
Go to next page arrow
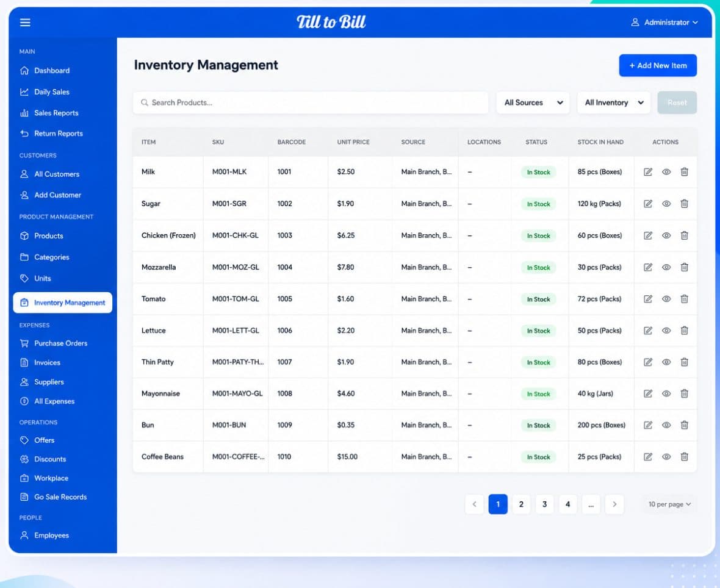pos(614,504)
